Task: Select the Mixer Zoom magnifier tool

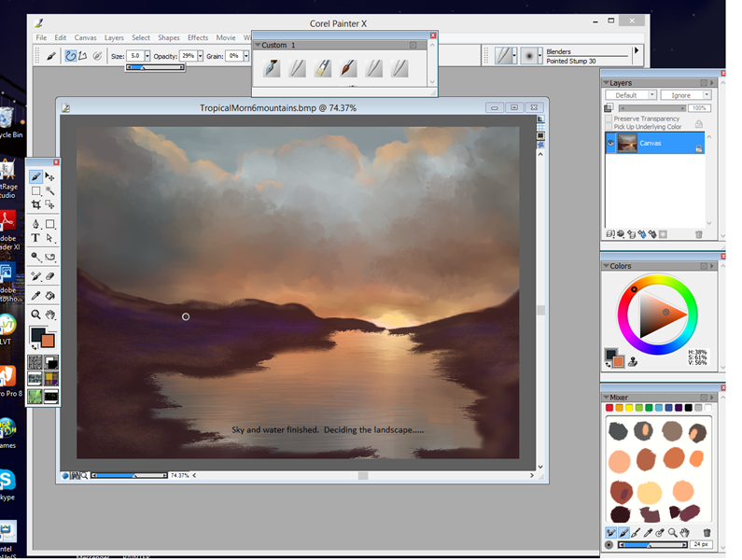Action: tap(672, 533)
